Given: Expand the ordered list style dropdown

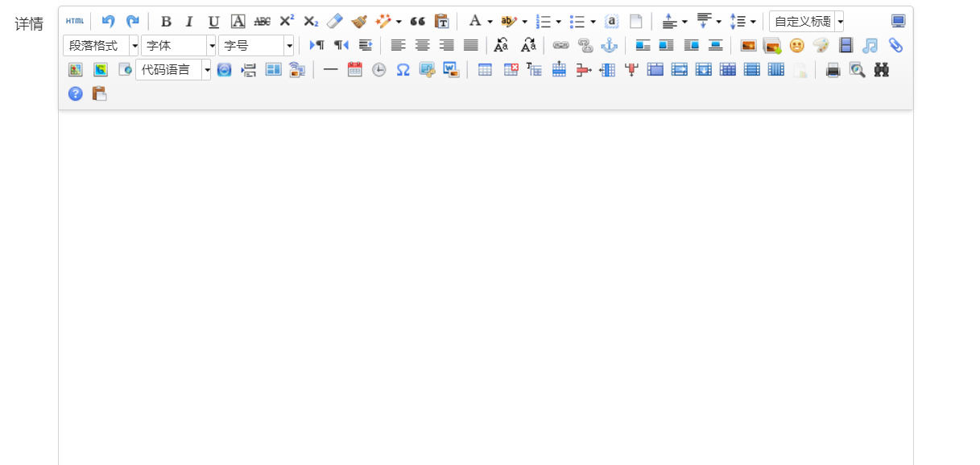Looking at the screenshot, I should pos(558,22).
